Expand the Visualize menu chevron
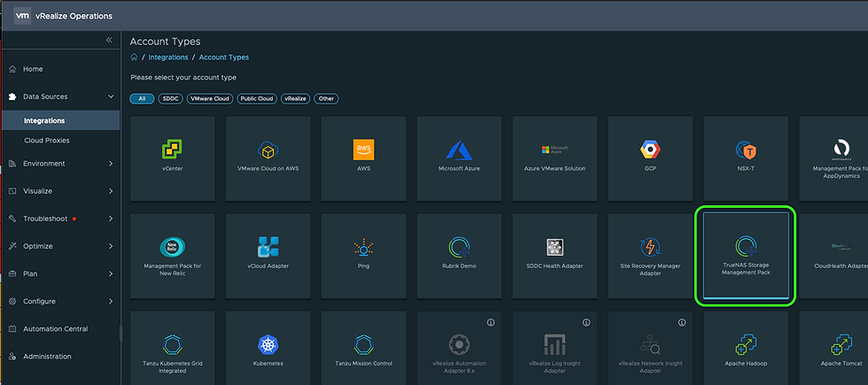This screenshot has width=868, height=385. point(111,191)
